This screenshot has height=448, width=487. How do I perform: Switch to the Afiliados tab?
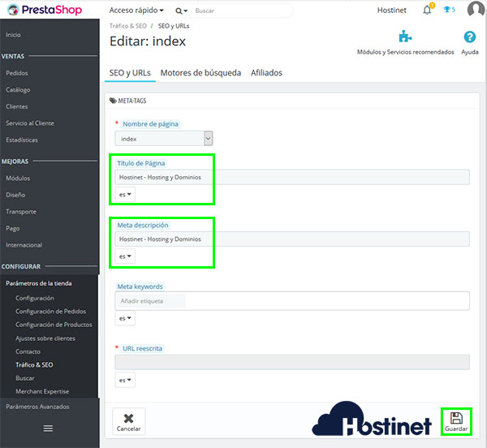tap(266, 73)
